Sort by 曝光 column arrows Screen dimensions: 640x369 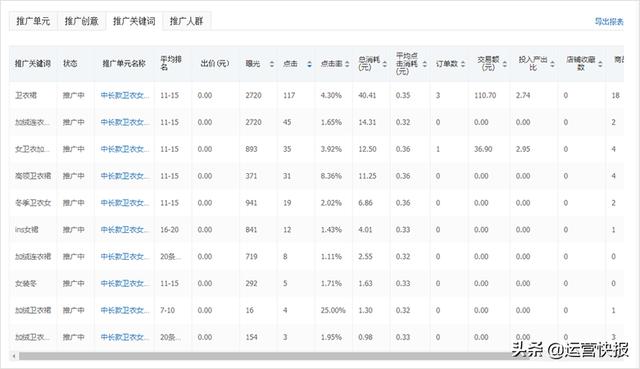272,64
